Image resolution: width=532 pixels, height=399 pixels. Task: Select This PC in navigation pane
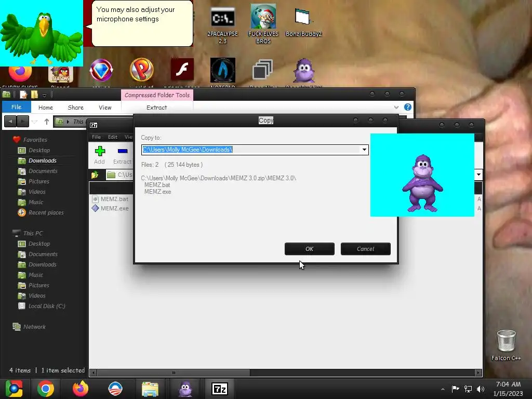[x=28, y=233]
